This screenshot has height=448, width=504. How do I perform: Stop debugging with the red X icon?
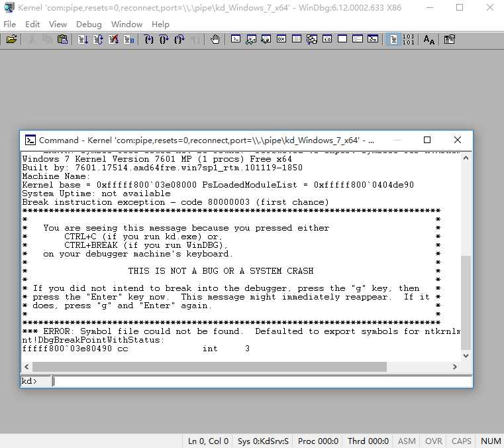pos(113,40)
